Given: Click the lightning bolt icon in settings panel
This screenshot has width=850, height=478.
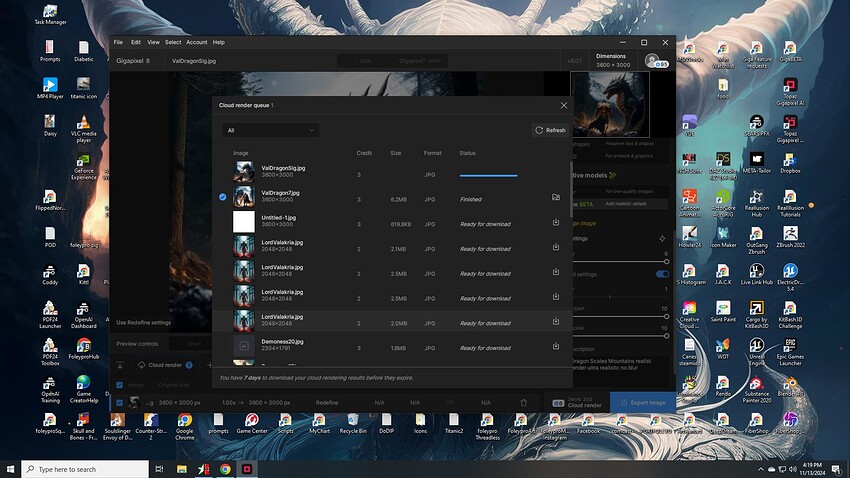Looking at the screenshot, I should [x=662, y=238].
